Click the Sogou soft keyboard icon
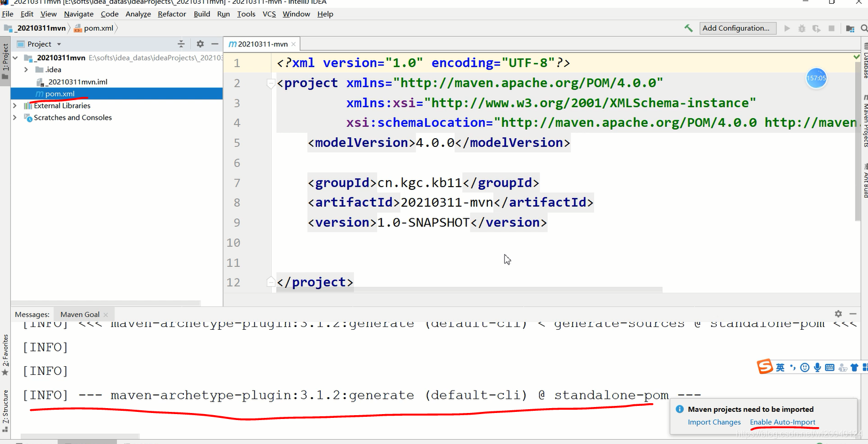 [x=829, y=368]
